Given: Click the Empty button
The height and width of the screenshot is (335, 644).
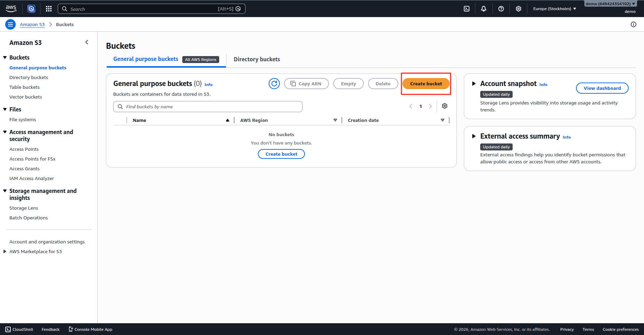Looking at the screenshot, I should [x=348, y=84].
